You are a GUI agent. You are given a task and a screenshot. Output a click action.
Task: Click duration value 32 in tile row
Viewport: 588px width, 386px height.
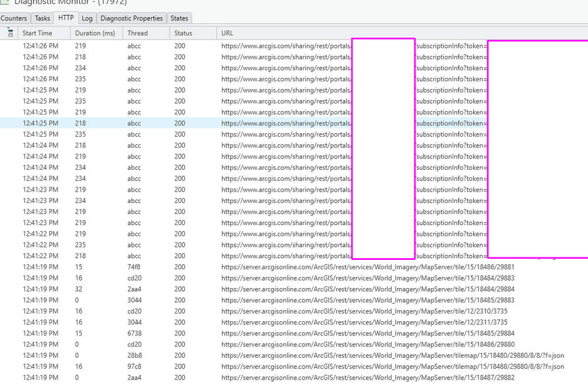(x=79, y=289)
